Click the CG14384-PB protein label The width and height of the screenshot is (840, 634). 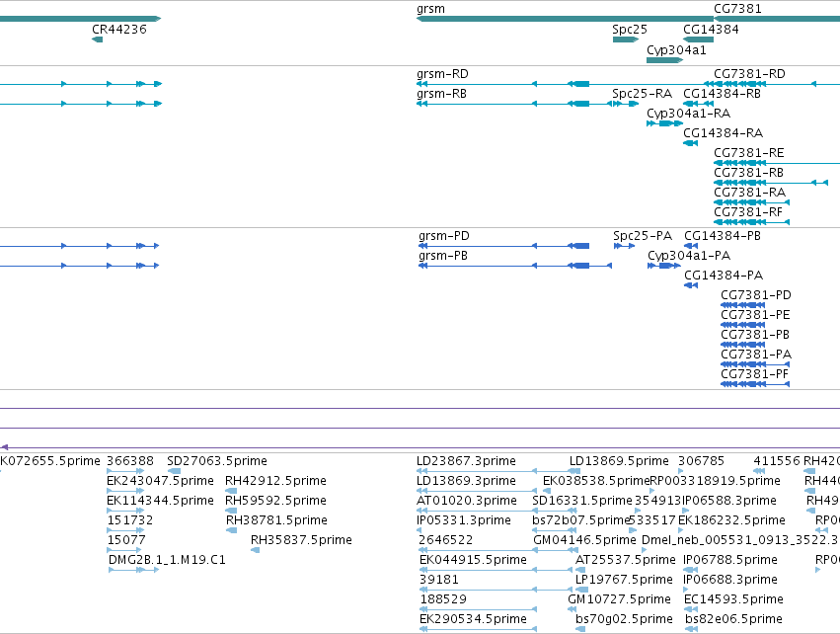point(723,236)
